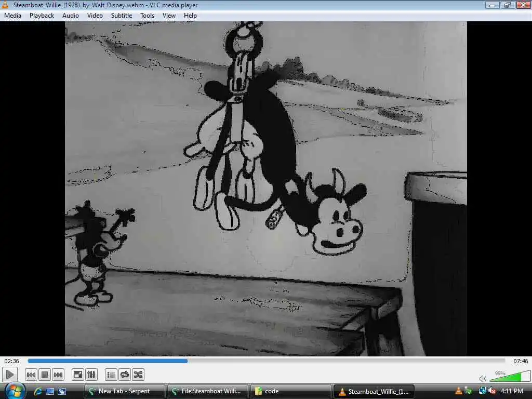Show the playlist icon
Viewport: 532px width, 399px height.
tap(111, 375)
